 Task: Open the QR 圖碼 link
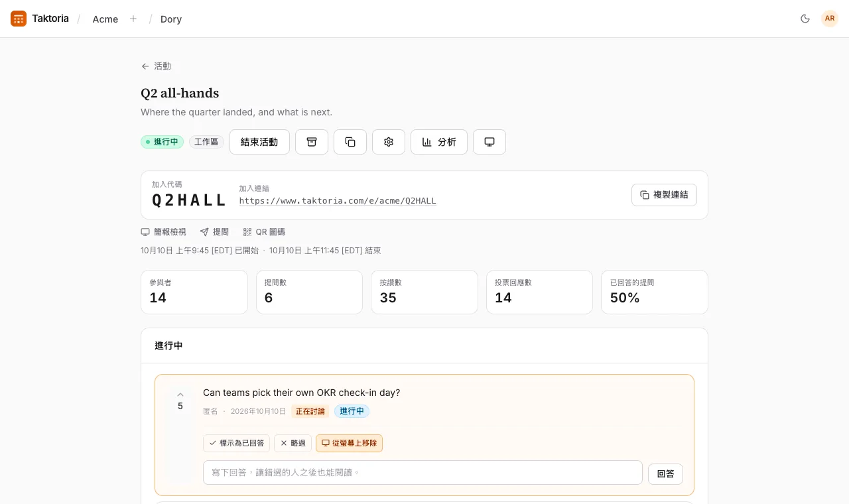pos(264,232)
